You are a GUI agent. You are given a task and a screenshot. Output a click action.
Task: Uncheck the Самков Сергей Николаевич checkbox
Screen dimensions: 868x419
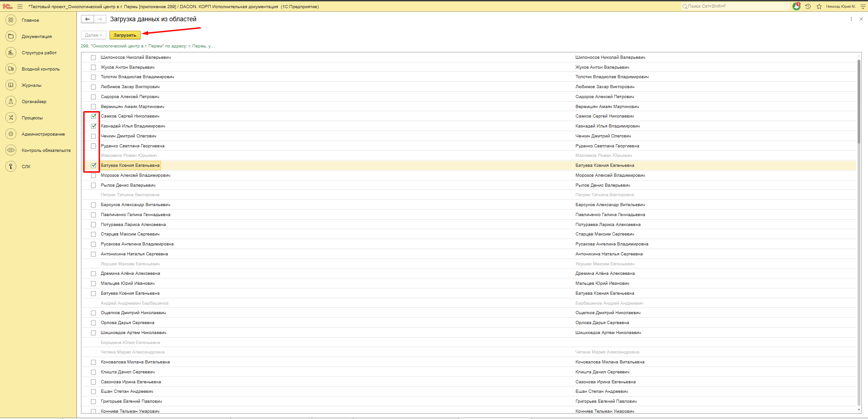click(94, 116)
